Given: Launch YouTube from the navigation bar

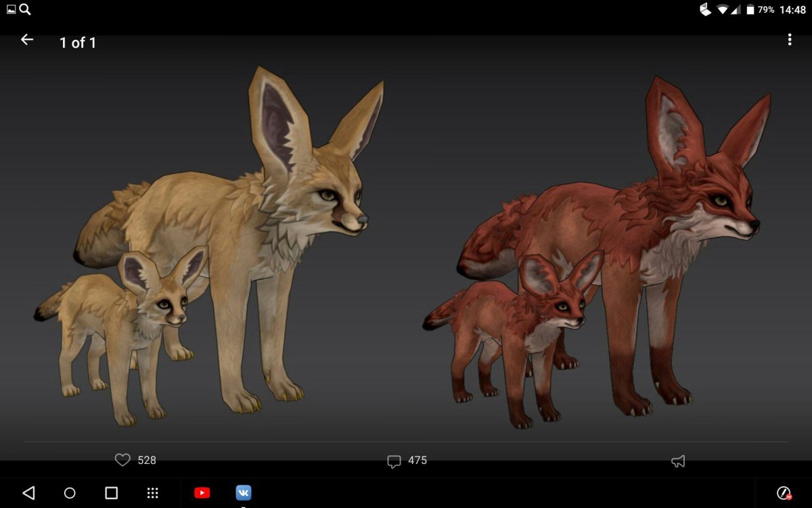Looking at the screenshot, I should (x=203, y=493).
